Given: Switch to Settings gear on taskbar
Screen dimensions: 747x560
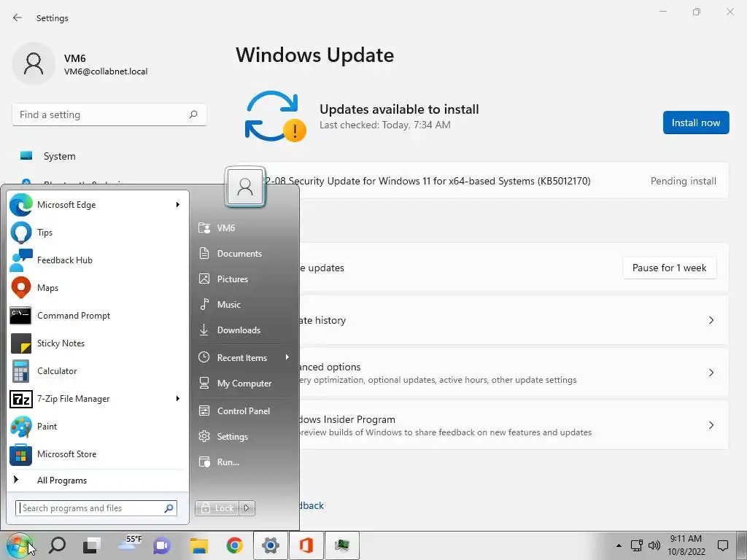Looking at the screenshot, I should coord(270,545).
